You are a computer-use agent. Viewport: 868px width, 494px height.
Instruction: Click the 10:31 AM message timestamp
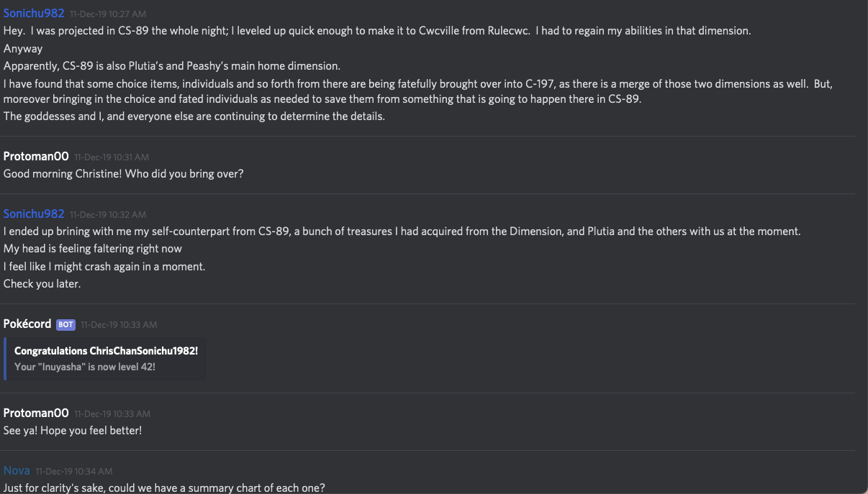point(112,157)
